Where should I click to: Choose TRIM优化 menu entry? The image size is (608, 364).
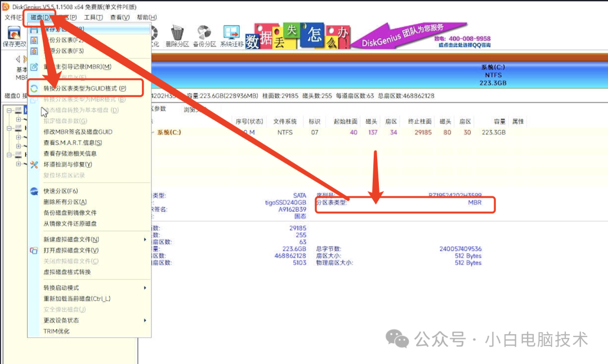tap(56, 331)
